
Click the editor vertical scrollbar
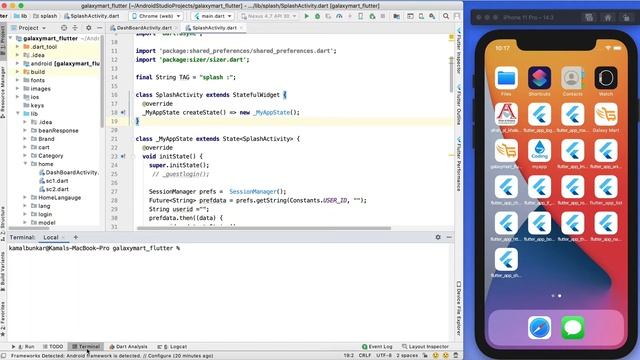[451, 74]
